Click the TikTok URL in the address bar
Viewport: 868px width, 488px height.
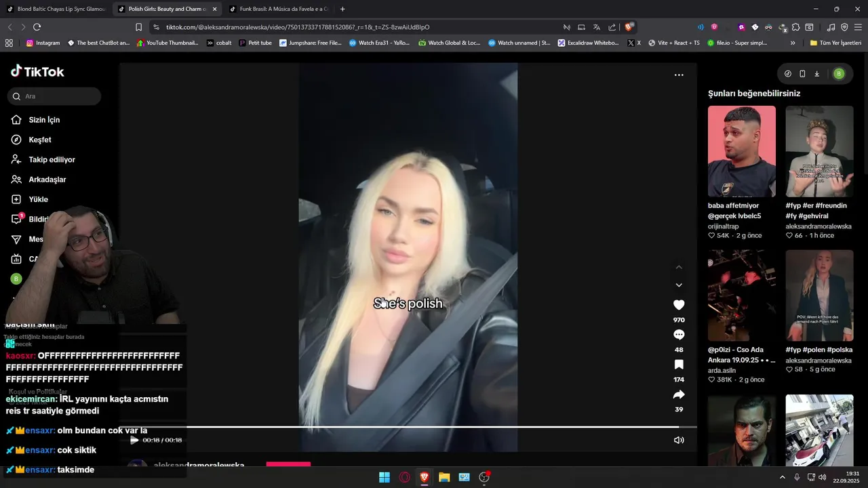click(298, 27)
